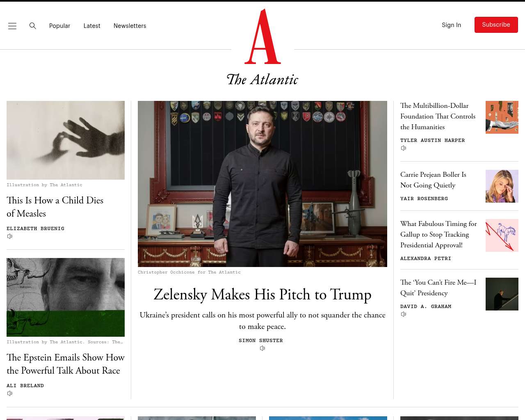
Task: Click the shadow hand illustration
Action: coord(66,140)
